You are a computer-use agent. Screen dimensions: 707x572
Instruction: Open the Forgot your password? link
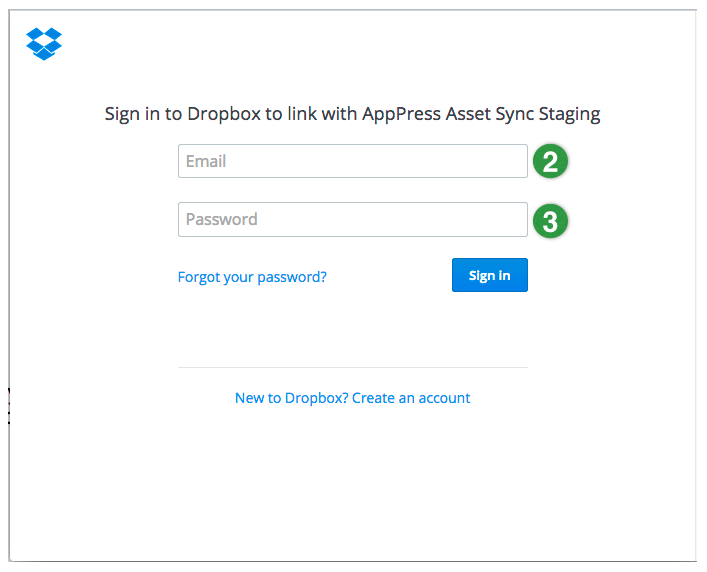click(x=252, y=277)
